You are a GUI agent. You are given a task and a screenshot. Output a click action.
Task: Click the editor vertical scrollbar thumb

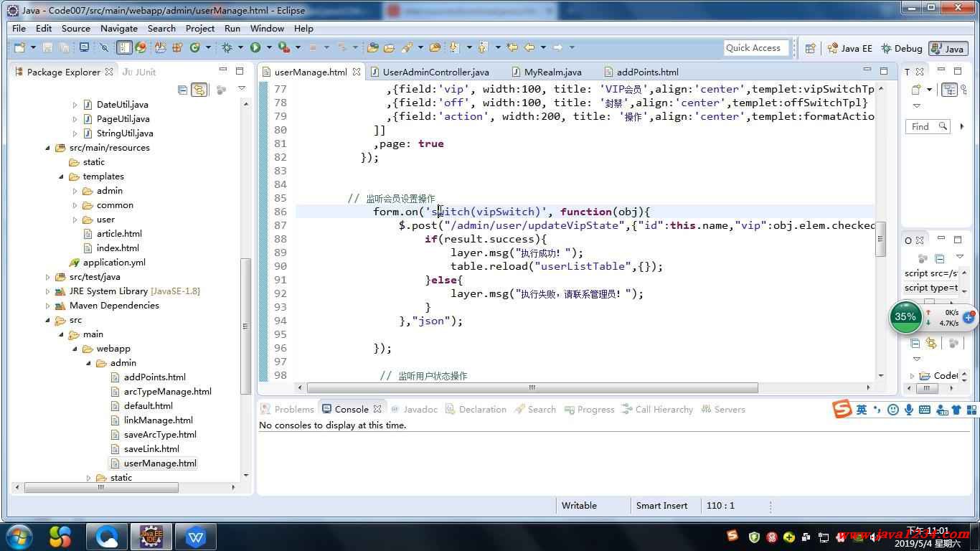pos(880,240)
